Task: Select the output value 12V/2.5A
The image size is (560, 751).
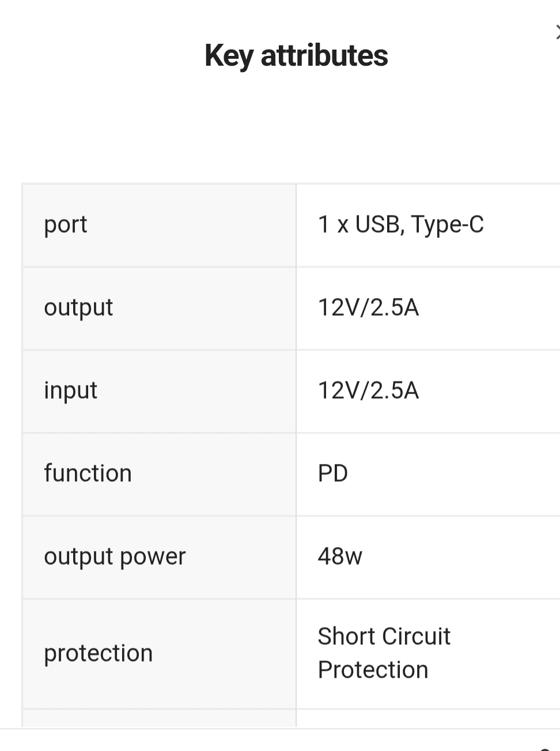Action: point(368,307)
